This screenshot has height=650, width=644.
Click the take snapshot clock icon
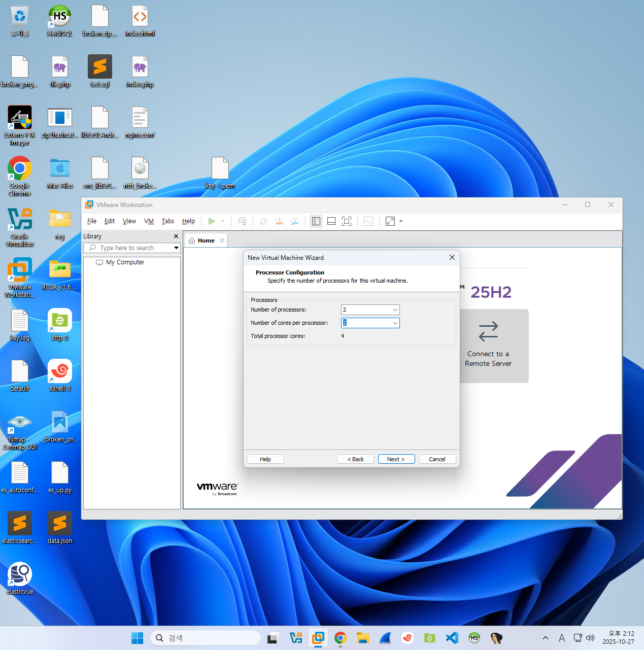[x=263, y=221]
